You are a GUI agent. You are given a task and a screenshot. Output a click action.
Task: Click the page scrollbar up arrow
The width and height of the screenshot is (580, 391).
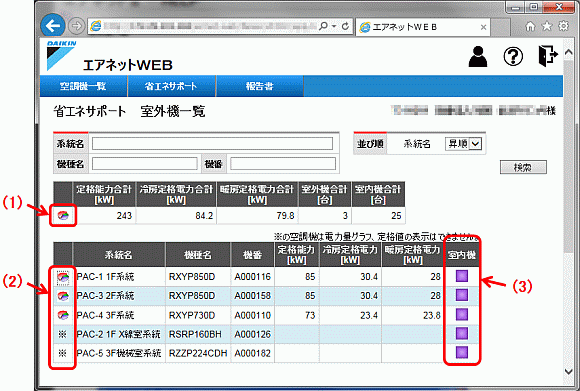[x=569, y=53]
